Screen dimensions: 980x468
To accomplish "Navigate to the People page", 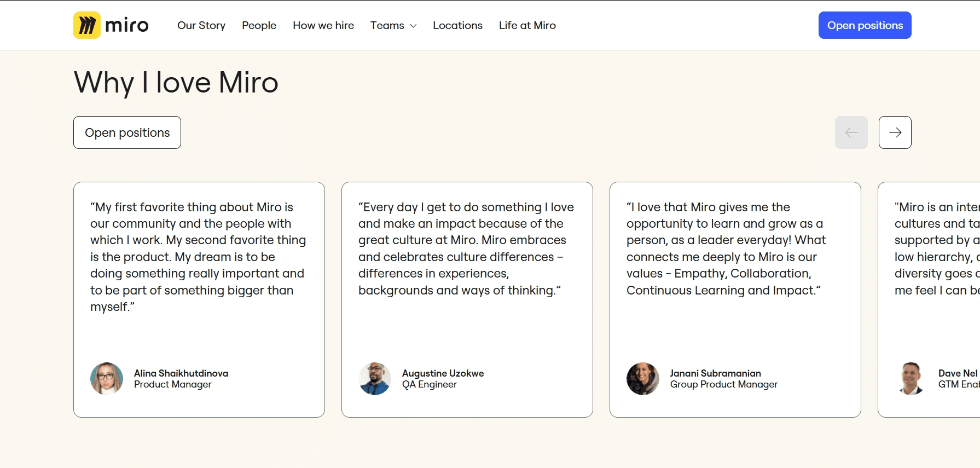I will pyautogui.click(x=259, y=25).
